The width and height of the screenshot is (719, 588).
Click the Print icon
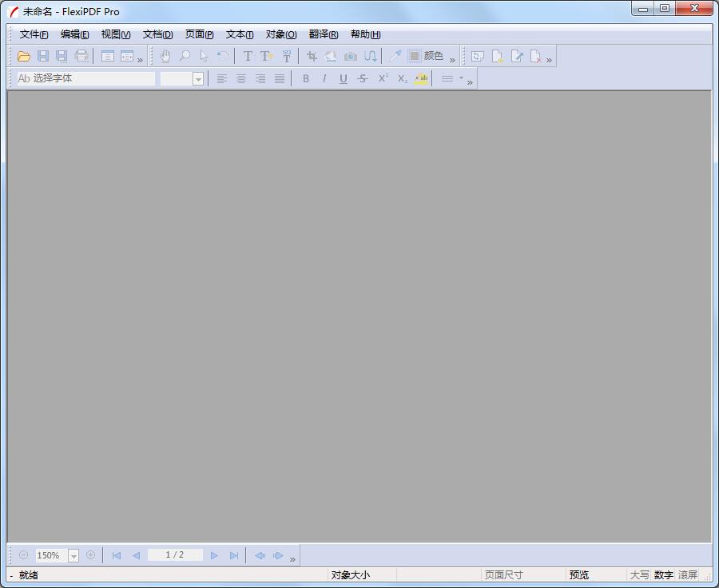click(x=81, y=56)
